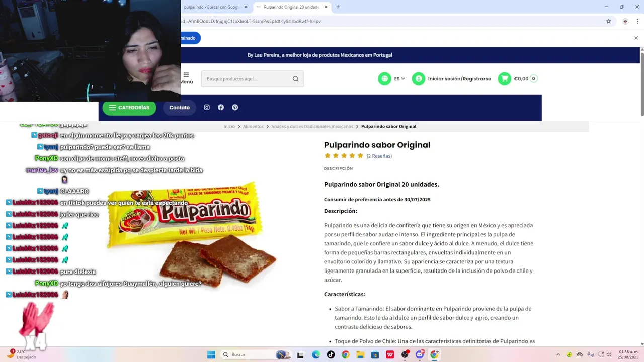This screenshot has width=644, height=362.
Task: Open a new browser tab
Action: tap(338, 7)
